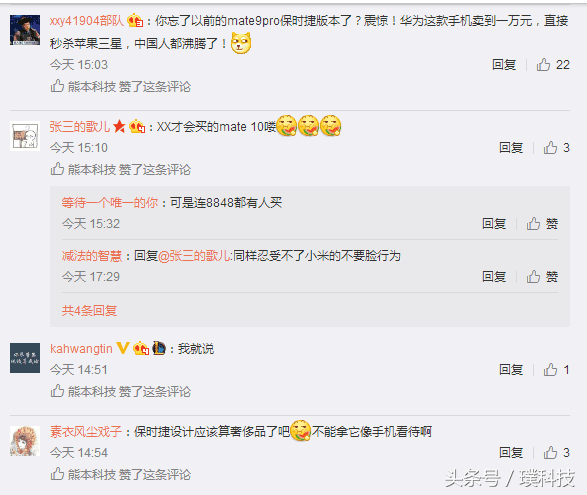Expand all replies via 共4条回复

coord(89,310)
